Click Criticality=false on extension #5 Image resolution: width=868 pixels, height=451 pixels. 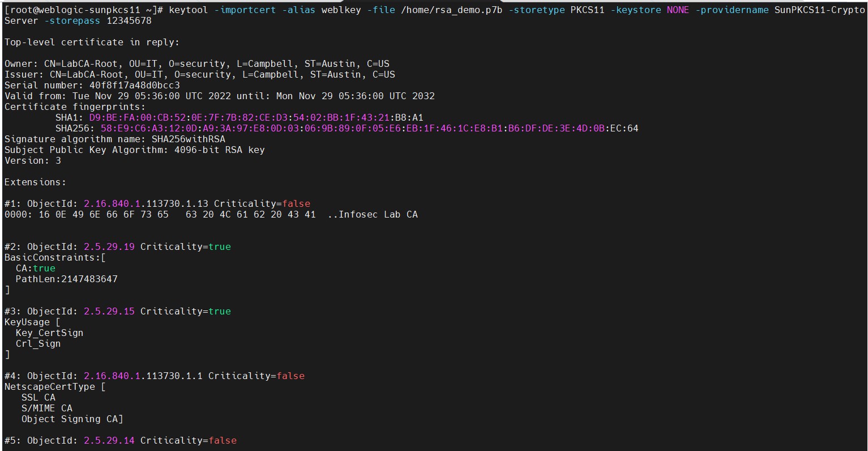[189, 441]
